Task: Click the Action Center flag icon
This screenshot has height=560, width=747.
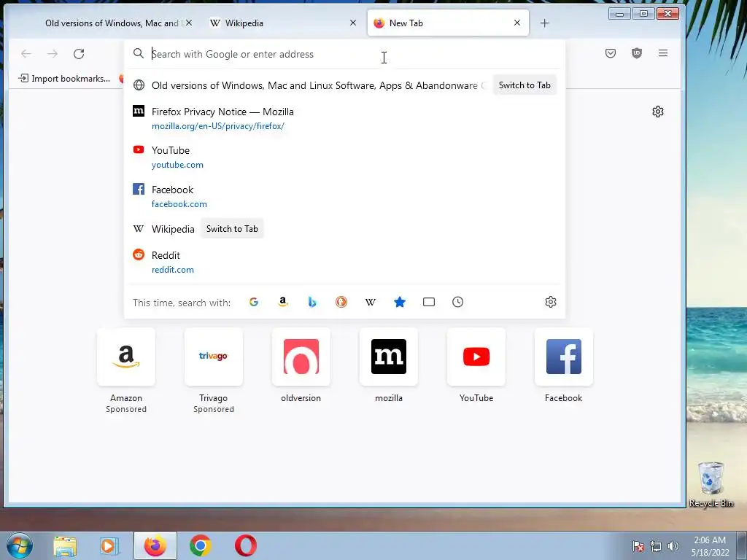Action: point(638,546)
